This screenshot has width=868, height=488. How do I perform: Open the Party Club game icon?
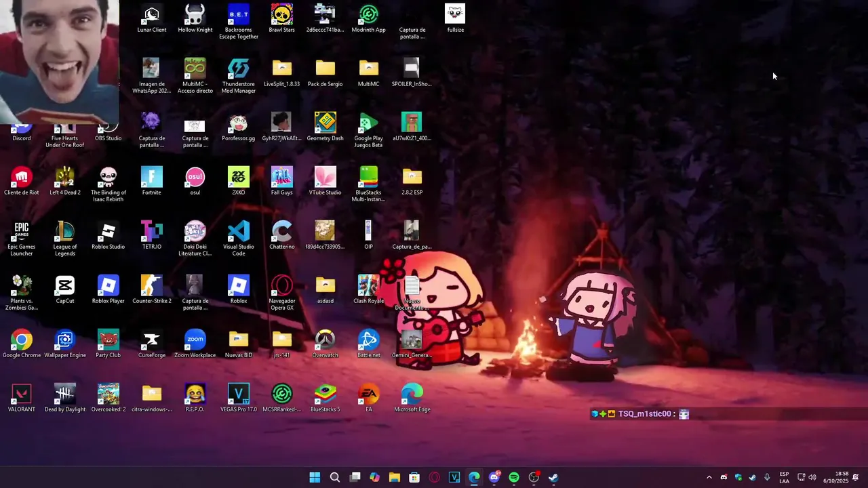tap(108, 344)
